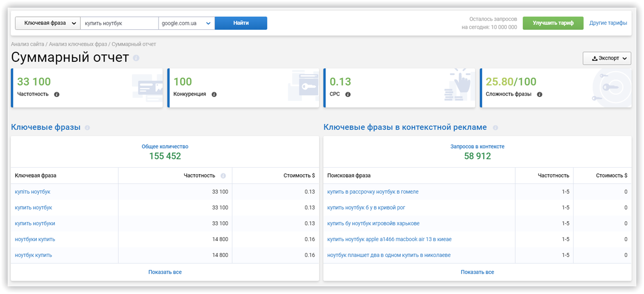The image size is (644, 294).
Task: Open купить бу ноутбук игровойв харькове
Action: [x=374, y=223]
